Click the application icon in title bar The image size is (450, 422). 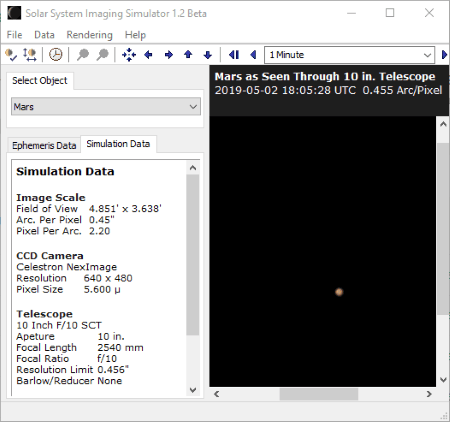(x=14, y=13)
